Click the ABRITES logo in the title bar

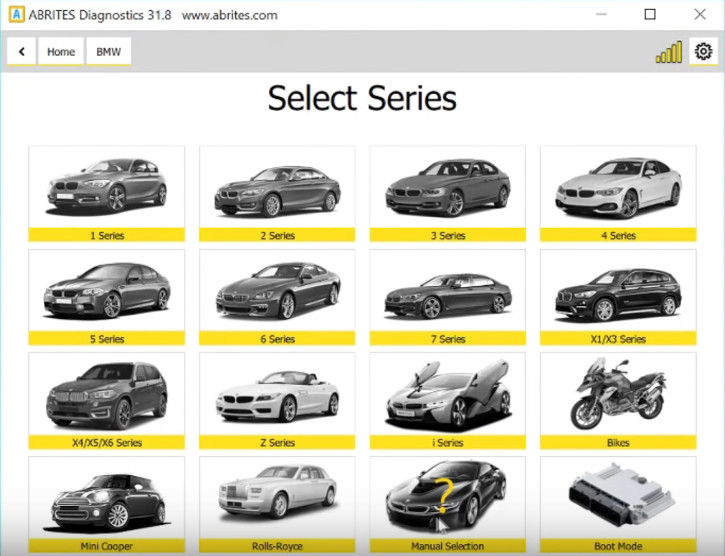pos(17,14)
